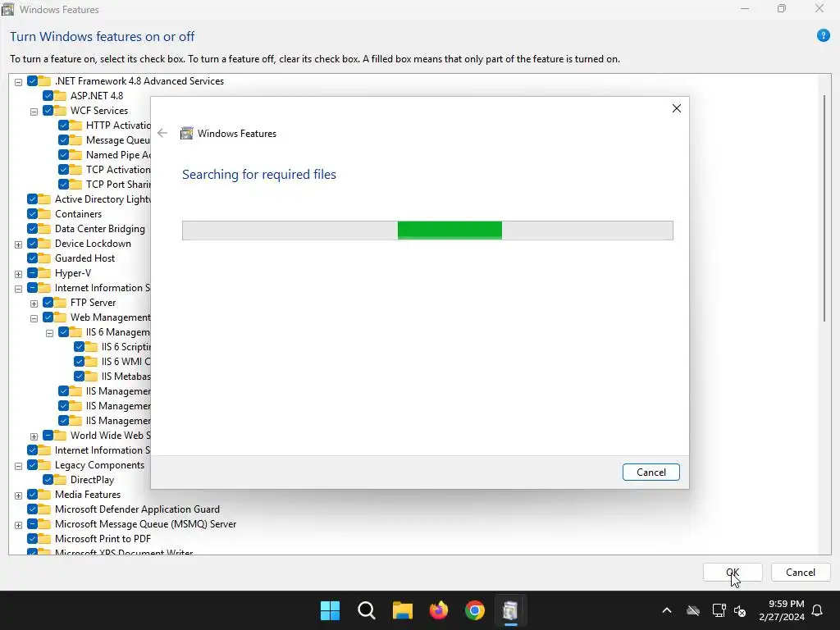This screenshot has height=630, width=840.
Task: Click the green progress bar
Action: [x=450, y=231]
